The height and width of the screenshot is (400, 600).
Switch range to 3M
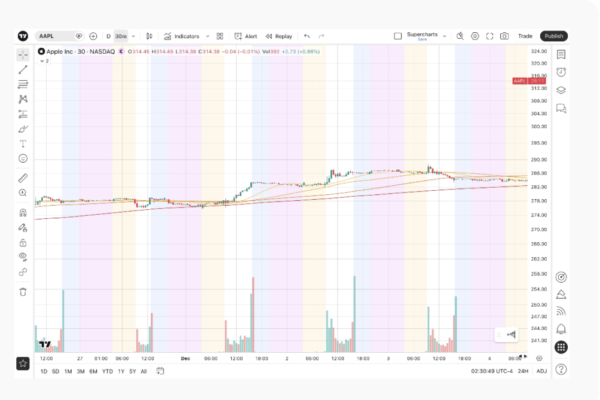coord(80,371)
